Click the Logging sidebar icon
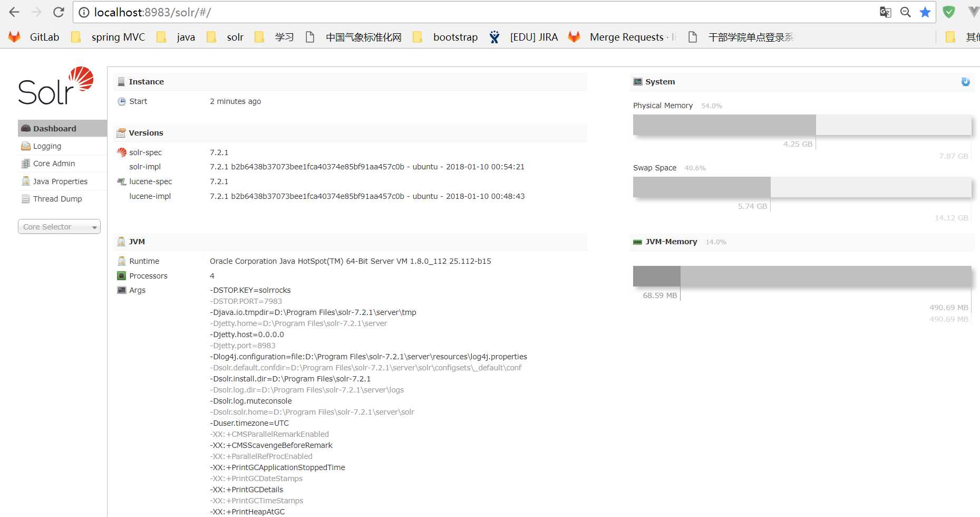Image resolution: width=980 pixels, height=517 pixels. pyautogui.click(x=26, y=146)
